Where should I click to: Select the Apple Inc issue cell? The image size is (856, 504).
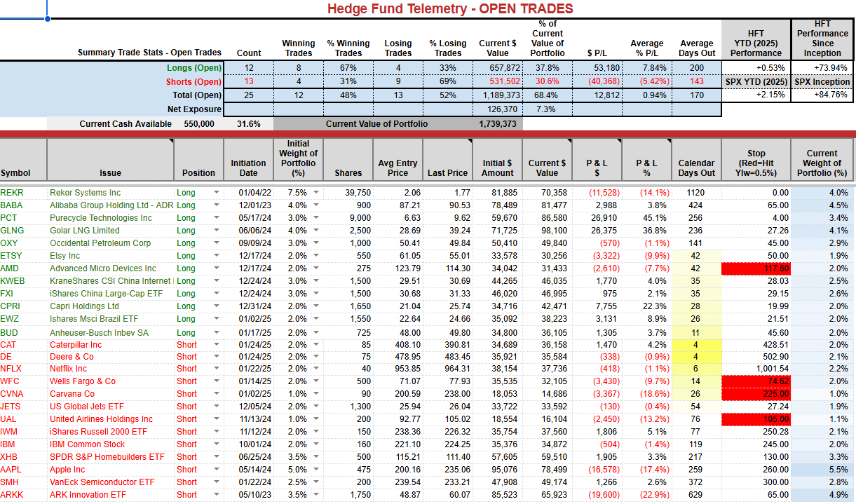(x=110, y=470)
